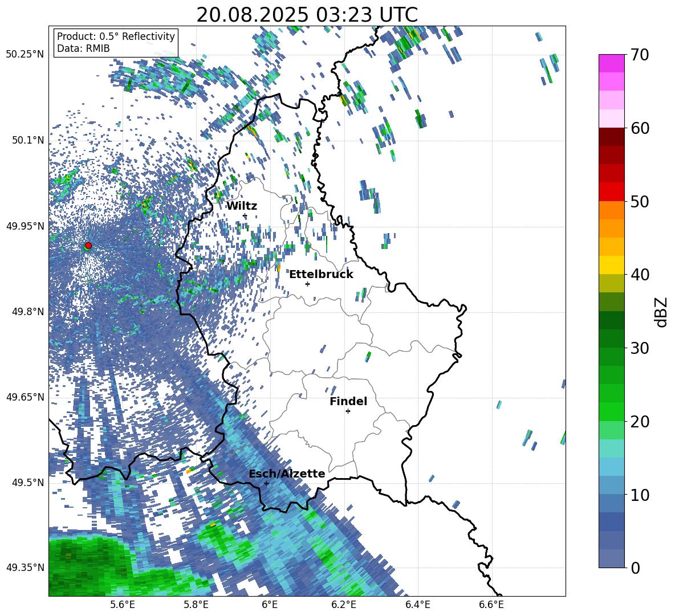675x616 pixels.
Task: Click the 20 colorbar tick label
Action: 640,422
